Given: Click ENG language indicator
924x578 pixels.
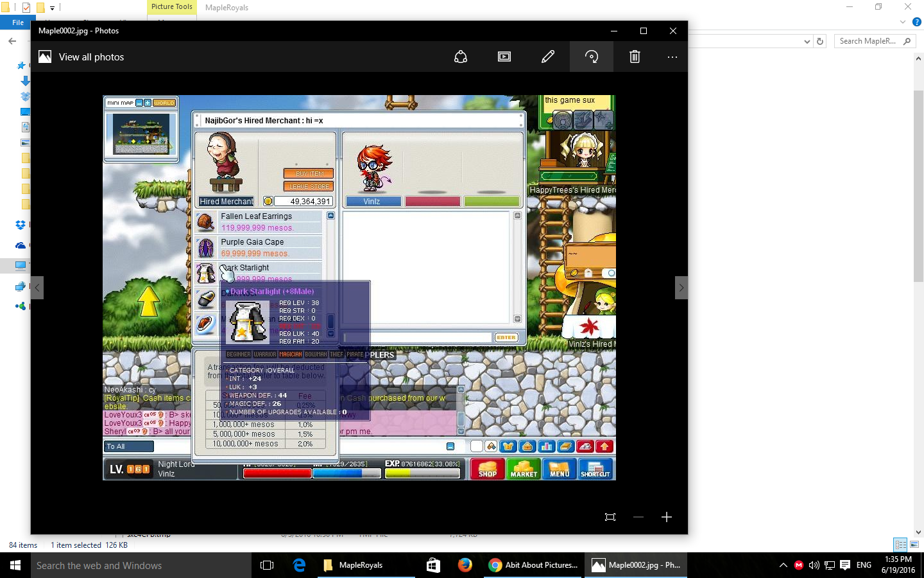Looking at the screenshot, I should 864,565.
